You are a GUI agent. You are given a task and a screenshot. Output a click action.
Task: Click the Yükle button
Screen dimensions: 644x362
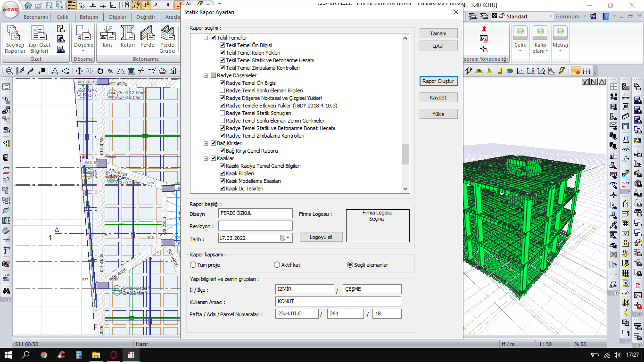point(438,114)
